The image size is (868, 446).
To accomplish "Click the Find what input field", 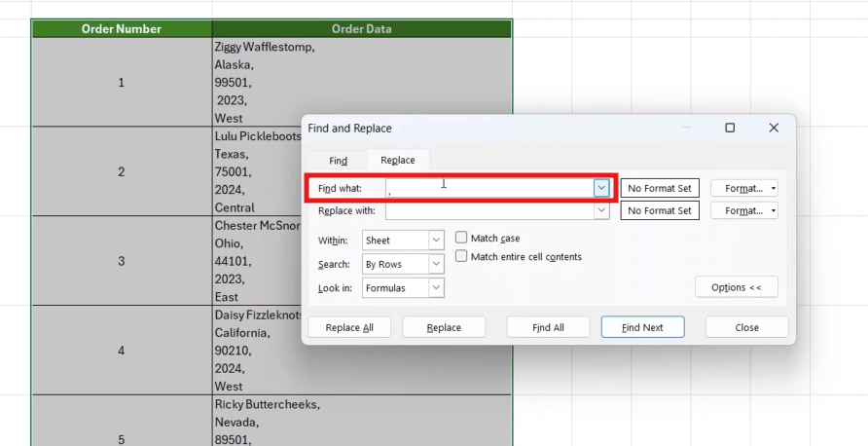I will point(489,188).
